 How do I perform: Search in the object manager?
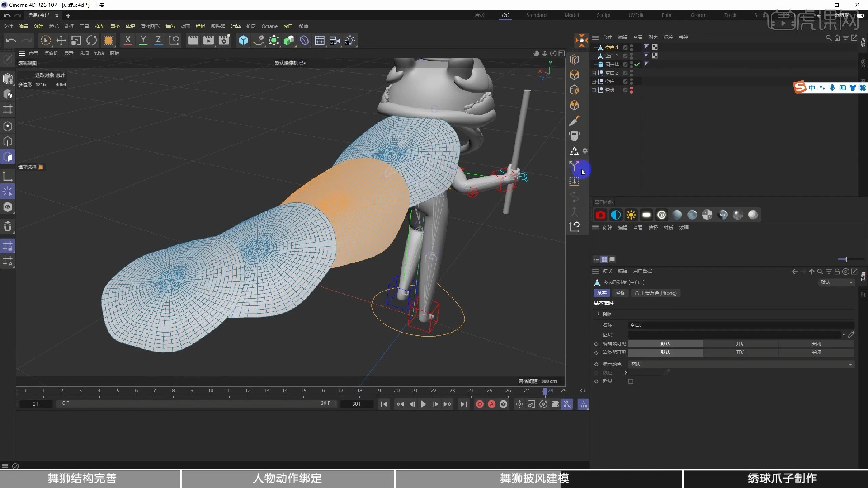[x=828, y=38]
